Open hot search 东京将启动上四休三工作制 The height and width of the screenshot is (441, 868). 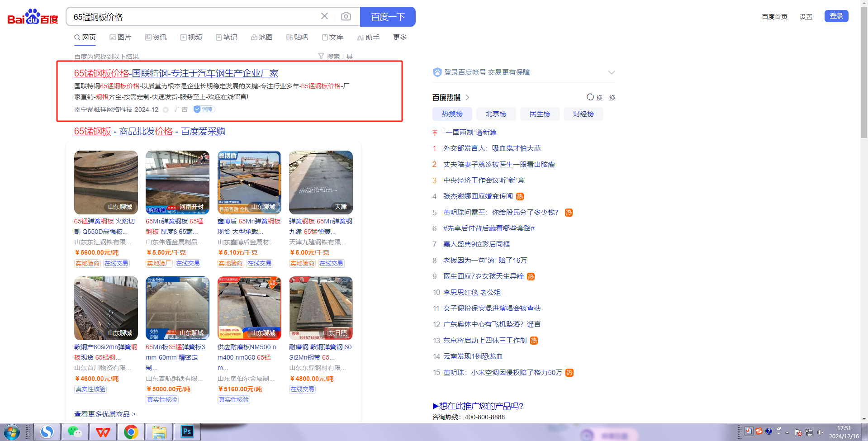coord(485,341)
